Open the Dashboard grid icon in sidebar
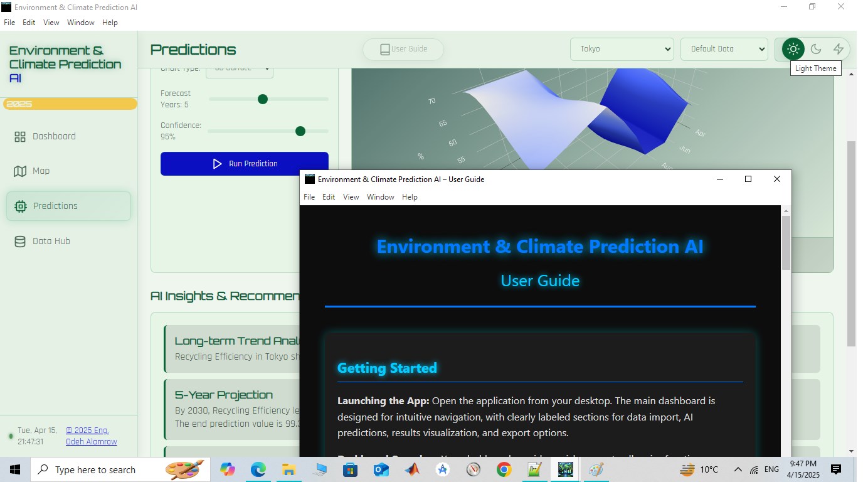 (20, 137)
